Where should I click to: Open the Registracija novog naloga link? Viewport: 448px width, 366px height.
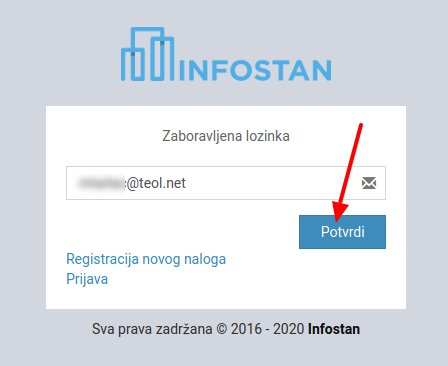point(146,259)
